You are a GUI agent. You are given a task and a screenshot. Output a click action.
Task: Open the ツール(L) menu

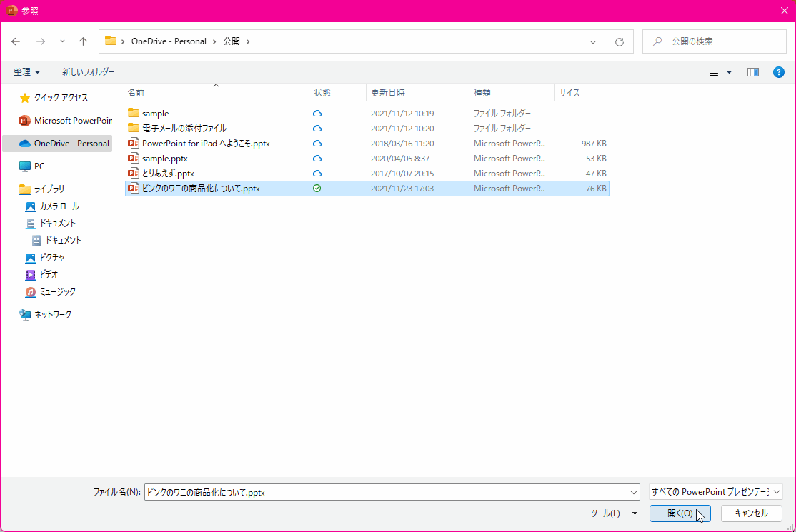[x=614, y=513]
